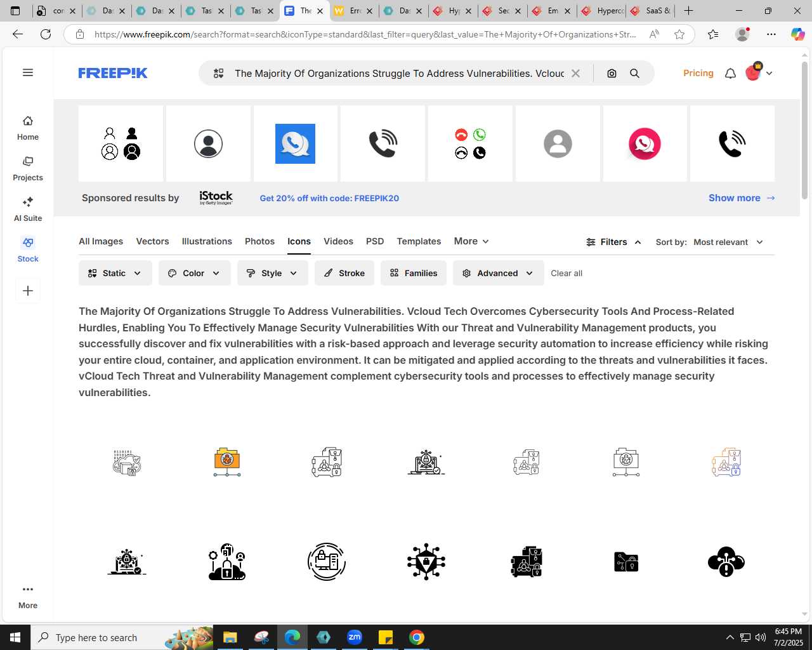The height and width of the screenshot is (650, 812).
Task: Open the two-person outline avatar iStock thumbnail
Action: 121,143
